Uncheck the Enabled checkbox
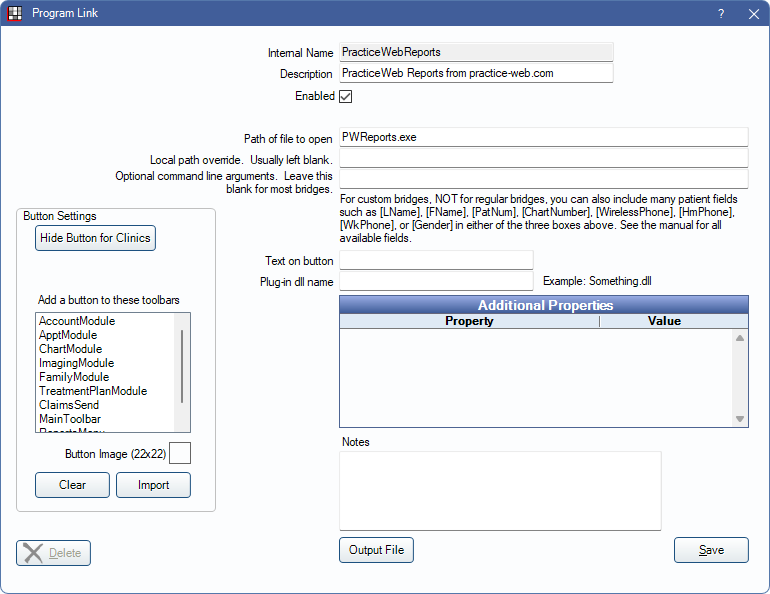Image resolution: width=770 pixels, height=594 pixels. (346, 97)
